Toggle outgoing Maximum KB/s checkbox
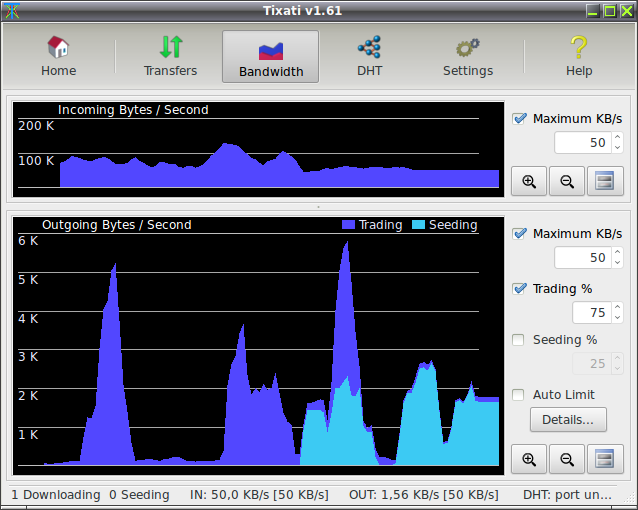The width and height of the screenshot is (638, 510). 519,234
